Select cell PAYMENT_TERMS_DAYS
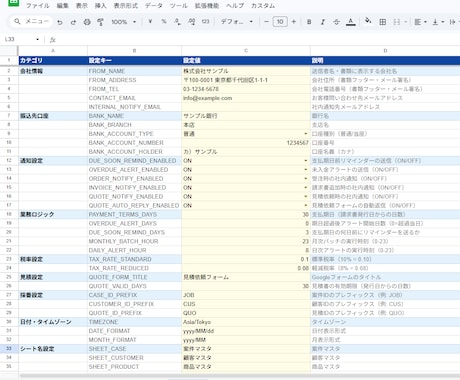The image size is (460, 380). (134, 215)
